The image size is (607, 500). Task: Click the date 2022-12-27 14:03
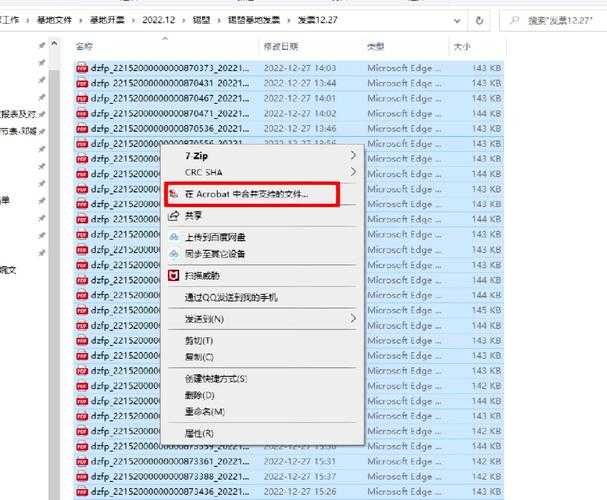pos(300,68)
